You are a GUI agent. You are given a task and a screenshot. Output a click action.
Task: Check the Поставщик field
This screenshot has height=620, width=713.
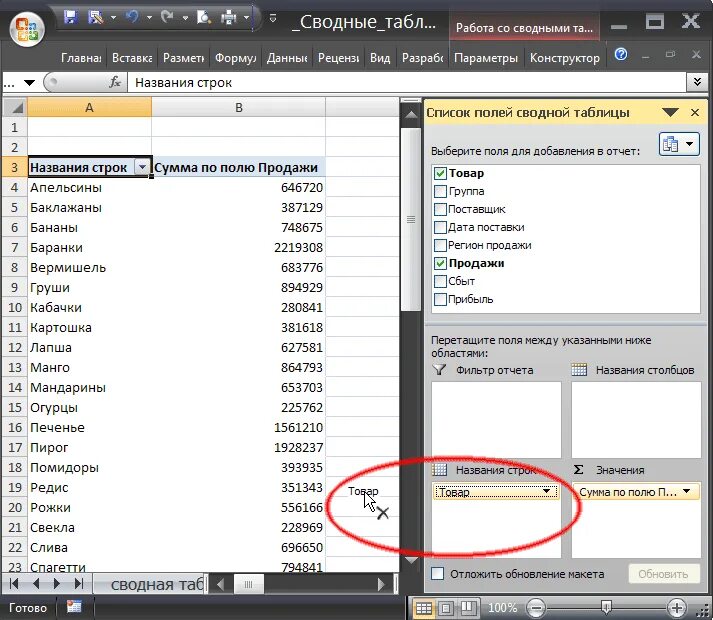click(x=440, y=209)
